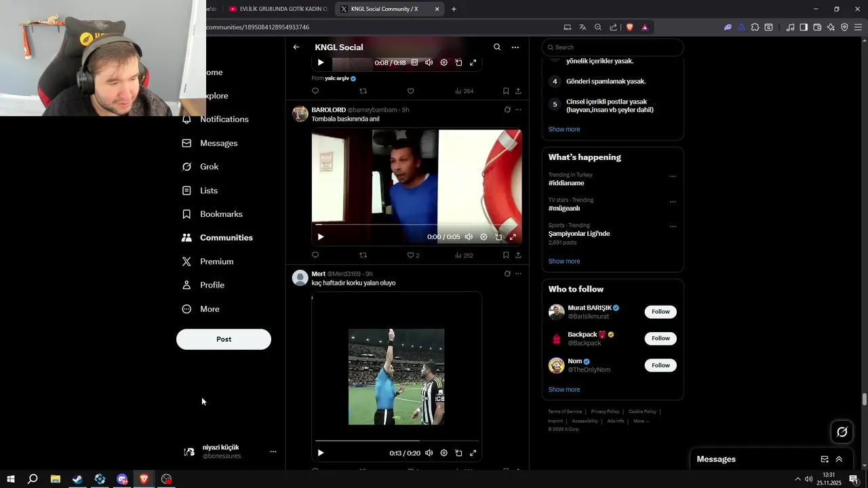The image size is (868, 488).
Task: Toggle captions on the 0:18 video
Action: 414,62
